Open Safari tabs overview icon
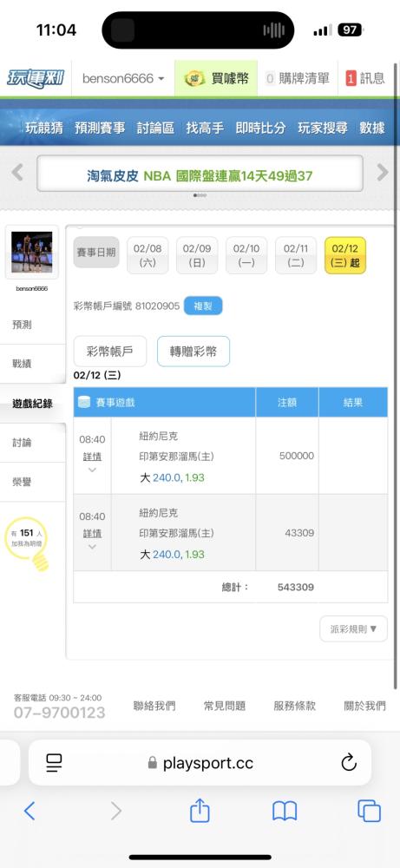This screenshot has height=868, width=400. (369, 811)
